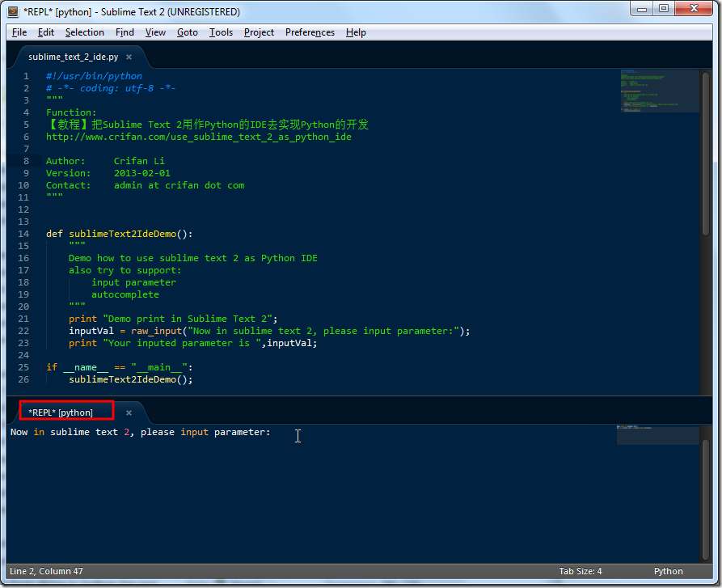Click the system menu icon at window top-left
The image size is (722, 588).
click(11, 11)
